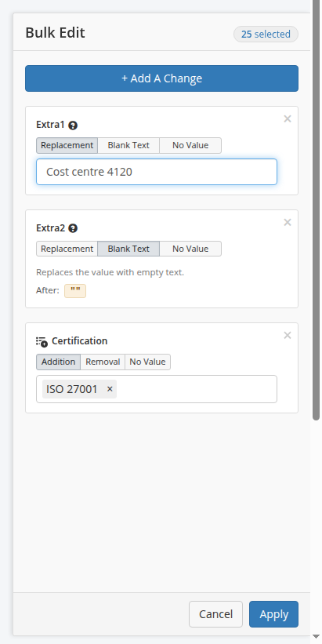
Task: Select Replacement mode for Extra1
Action: (x=67, y=145)
